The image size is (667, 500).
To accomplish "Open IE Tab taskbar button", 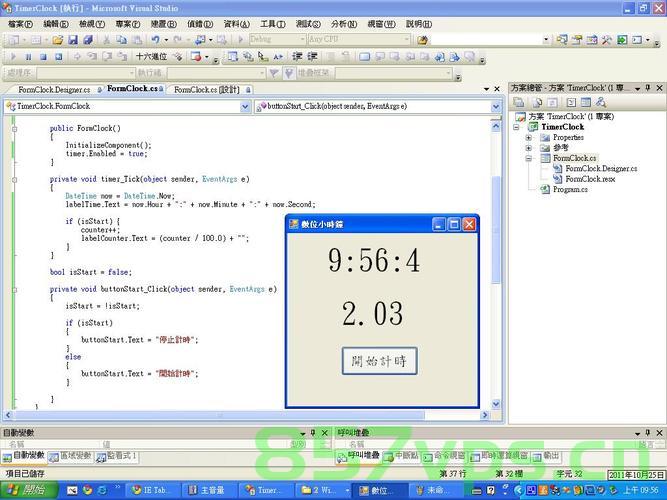I will click(151, 490).
